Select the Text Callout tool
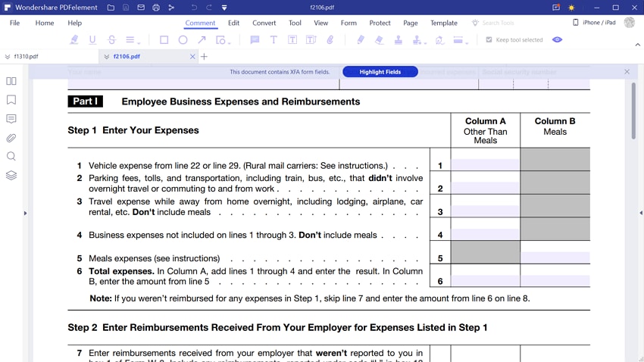 311,40
